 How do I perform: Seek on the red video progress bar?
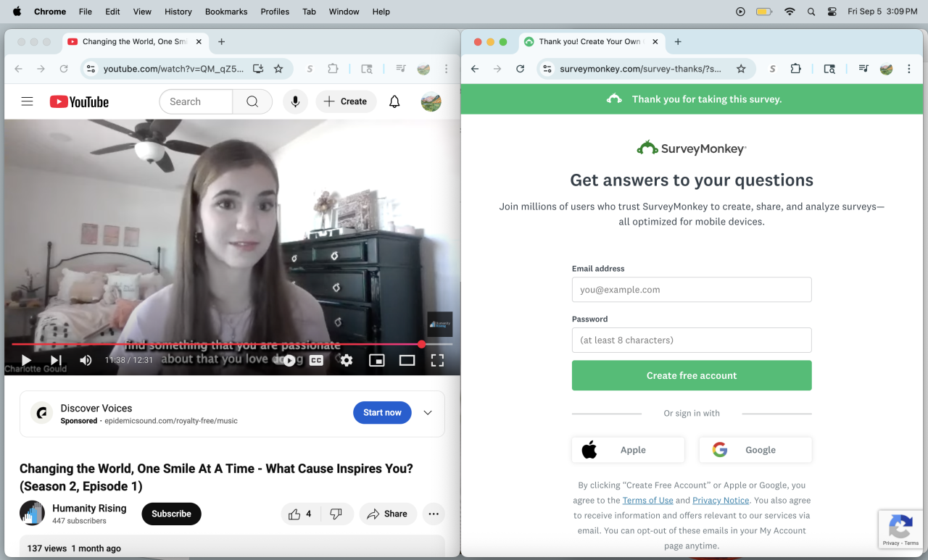[232, 344]
